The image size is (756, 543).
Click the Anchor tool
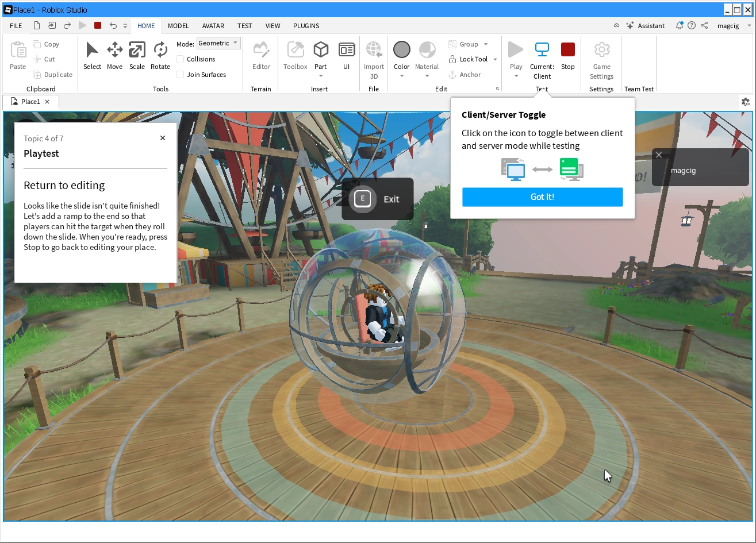pyautogui.click(x=465, y=75)
